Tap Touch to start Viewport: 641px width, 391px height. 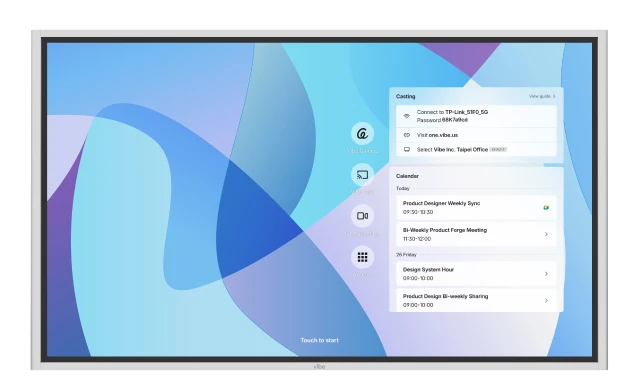point(320,340)
